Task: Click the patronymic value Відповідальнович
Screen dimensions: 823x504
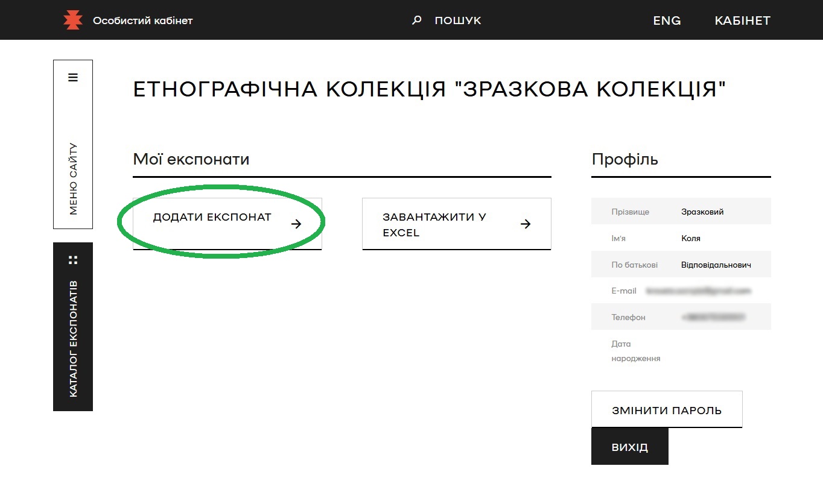Action: pos(716,265)
